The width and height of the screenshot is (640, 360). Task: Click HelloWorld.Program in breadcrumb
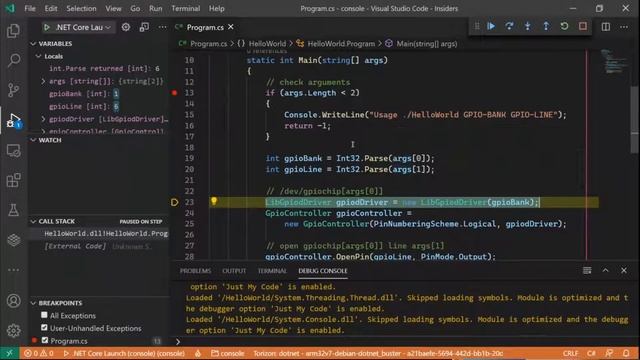pyautogui.click(x=341, y=44)
